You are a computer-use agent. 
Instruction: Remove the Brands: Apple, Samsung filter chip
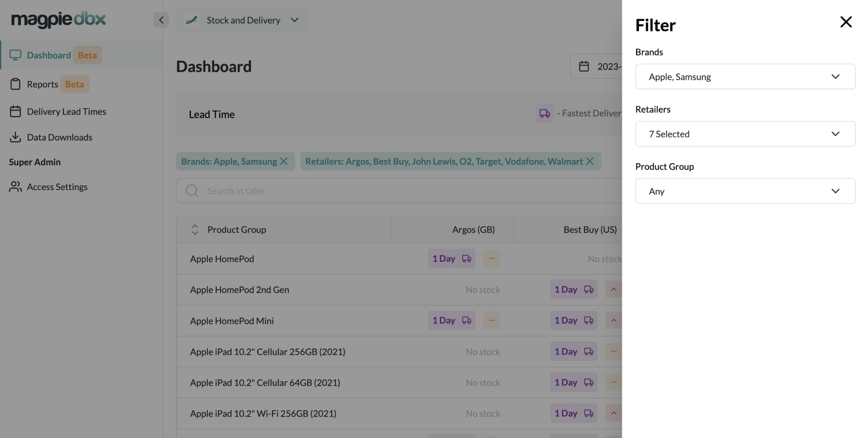click(283, 161)
